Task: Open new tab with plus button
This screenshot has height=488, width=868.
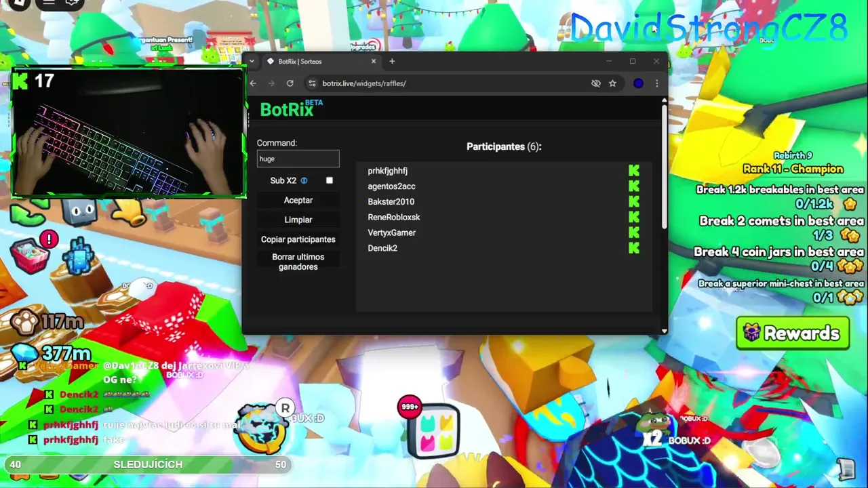Action: [392, 61]
